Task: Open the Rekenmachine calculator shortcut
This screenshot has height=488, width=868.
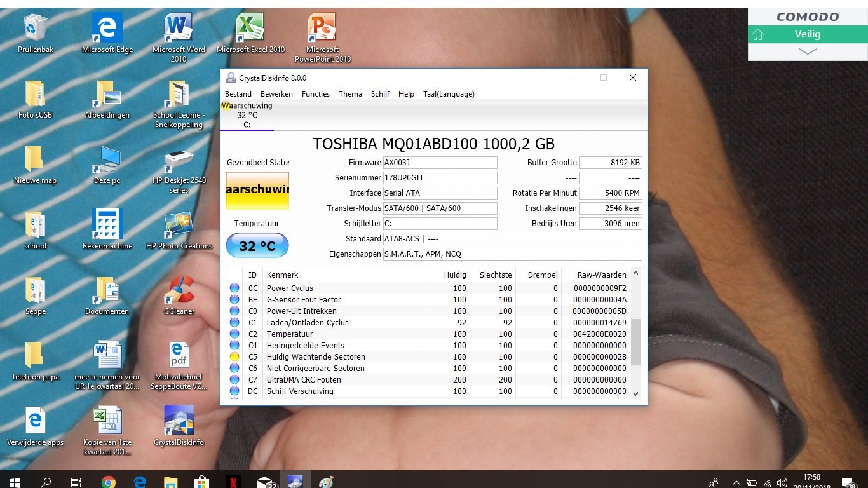Action: [107, 230]
